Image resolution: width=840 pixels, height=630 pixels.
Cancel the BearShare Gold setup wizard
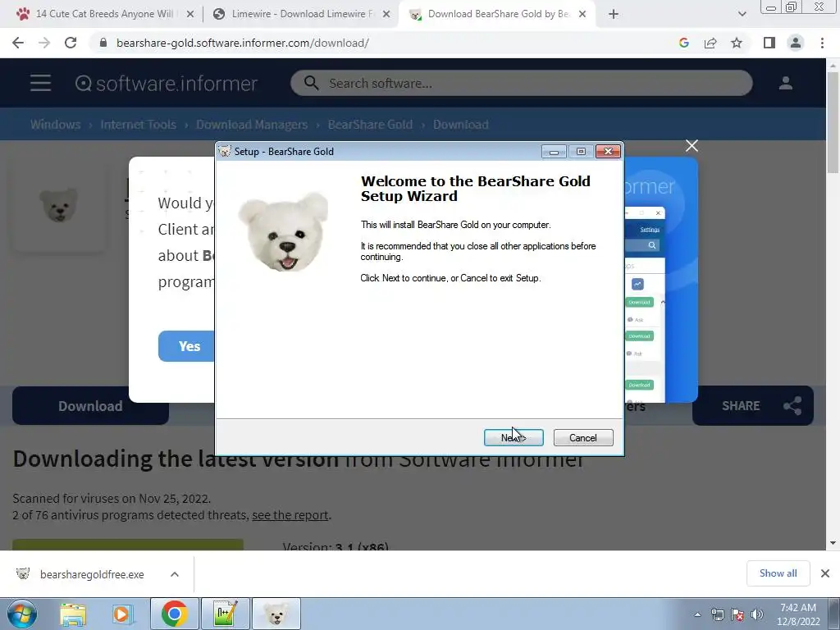point(583,438)
